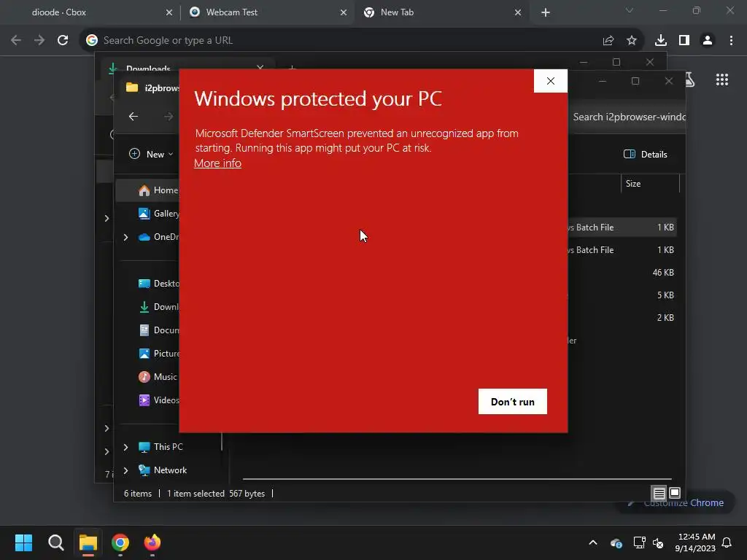Click back arrow in i2pbrowser Explorer window
747x560 pixels.
pyautogui.click(x=133, y=117)
